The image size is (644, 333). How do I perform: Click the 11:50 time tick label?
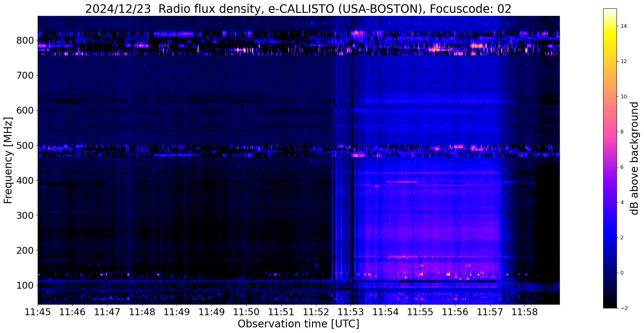pyautogui.click(x=247, y=312)
